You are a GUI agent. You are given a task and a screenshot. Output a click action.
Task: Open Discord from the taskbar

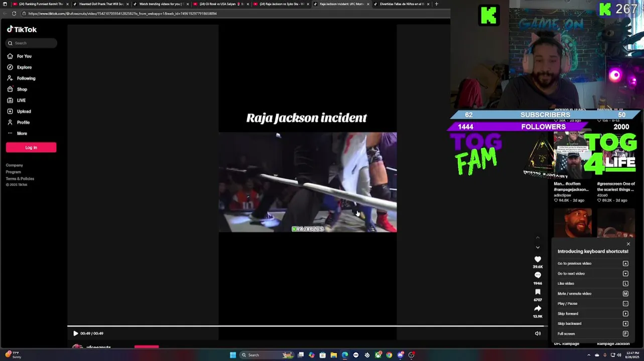400,355
